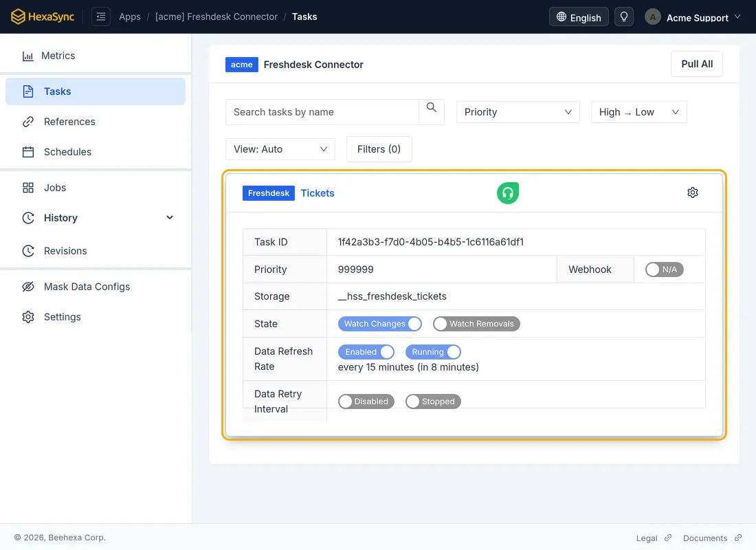This screenshot has height=550, width=756.
Task: Open [acme] Freshdesk Connector breadcrumb
Action: tap(216, 17)
